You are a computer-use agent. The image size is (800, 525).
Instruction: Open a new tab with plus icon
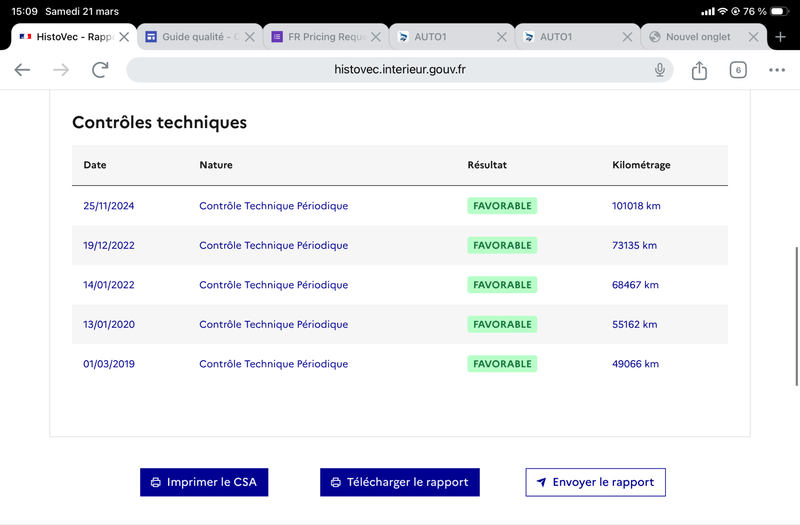tap(781, 37)
